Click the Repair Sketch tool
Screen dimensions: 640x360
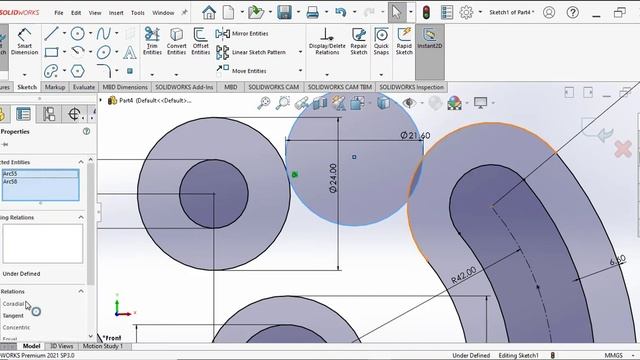point(359,41)
